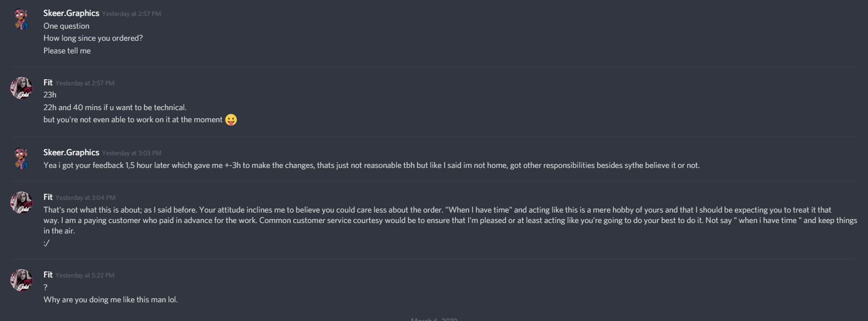Image resolution: width=868 pixels, height=321 pixels.
Task: Click the "Please tell me" message
Action: click(67, 51)
